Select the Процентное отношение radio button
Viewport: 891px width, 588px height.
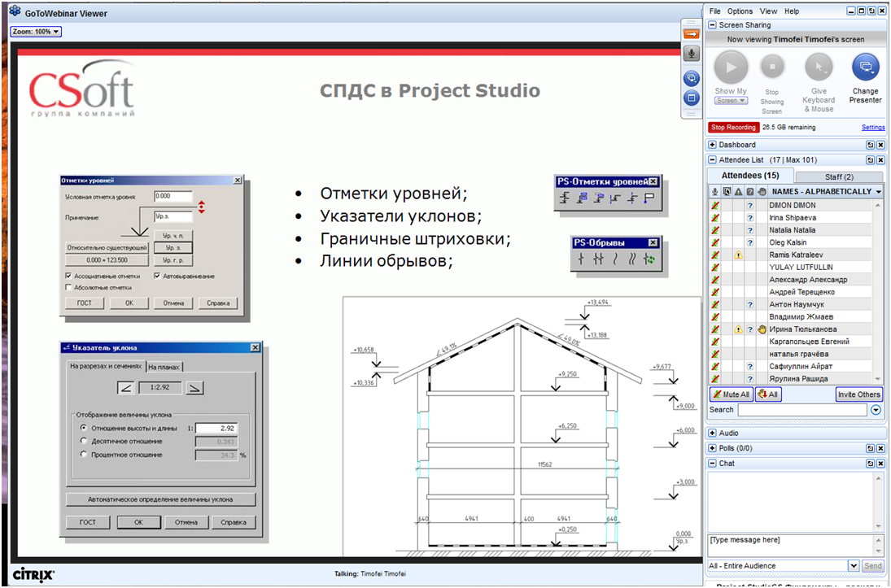[84, 455]
